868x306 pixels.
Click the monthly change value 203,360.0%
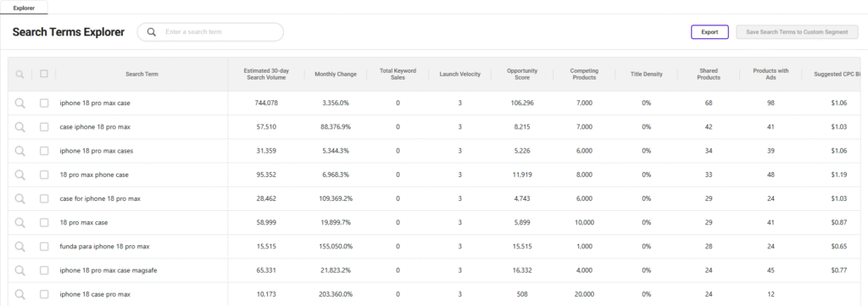[336, 294]
